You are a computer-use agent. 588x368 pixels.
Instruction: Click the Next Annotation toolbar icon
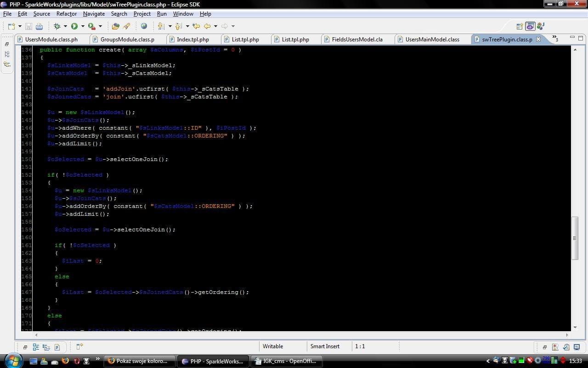pos(161,26)
